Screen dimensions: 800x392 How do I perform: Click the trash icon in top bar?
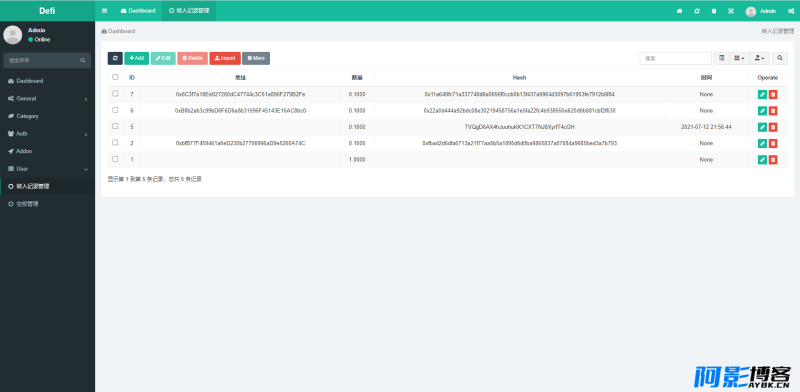(x=714, y=11)
